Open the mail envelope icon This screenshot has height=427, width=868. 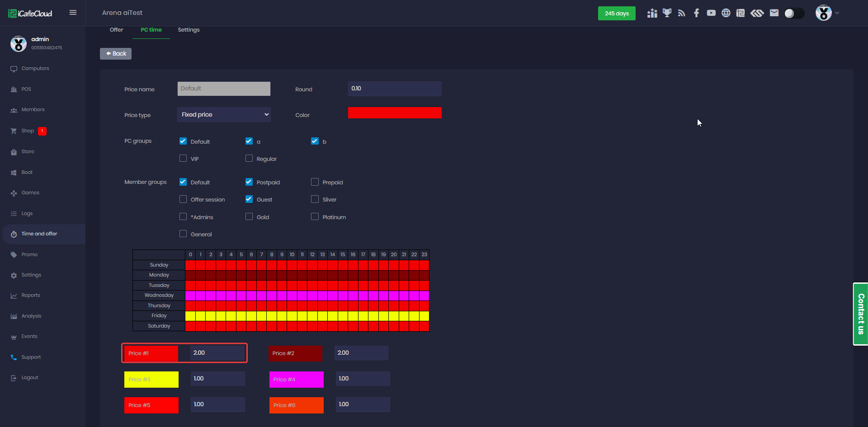pos(774,13)
